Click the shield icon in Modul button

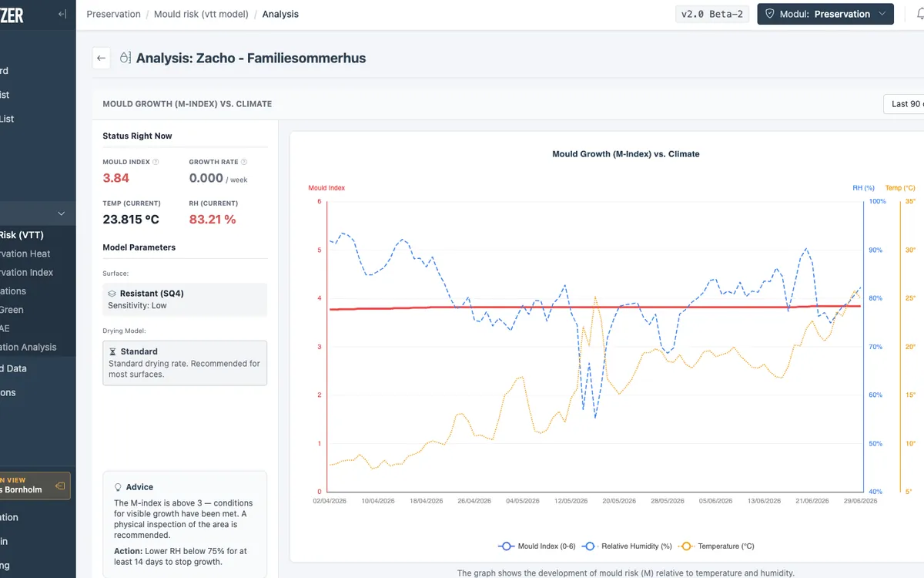click(770, 14)
